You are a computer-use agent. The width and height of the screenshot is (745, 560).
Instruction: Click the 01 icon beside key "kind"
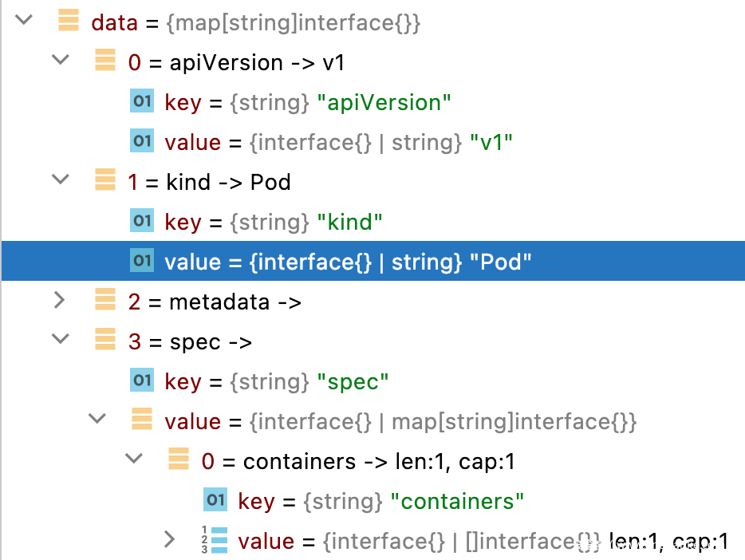tap(142, 222)
